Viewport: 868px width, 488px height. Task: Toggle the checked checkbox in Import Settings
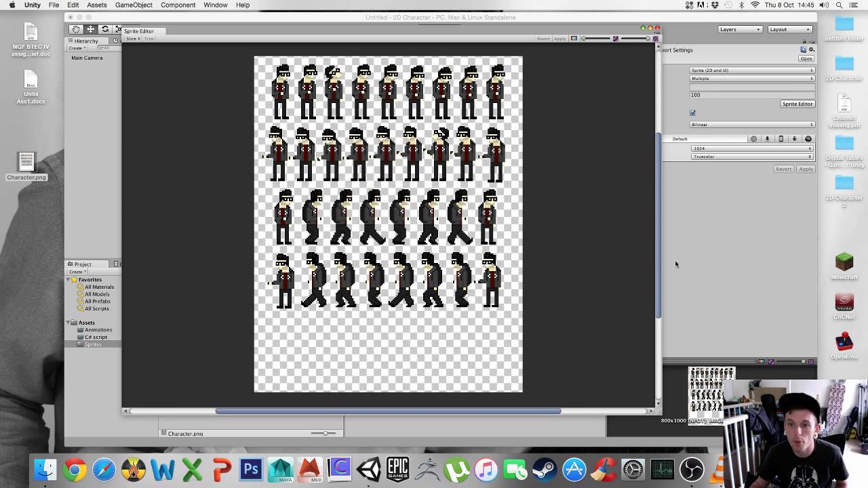(x=692, y=113)
